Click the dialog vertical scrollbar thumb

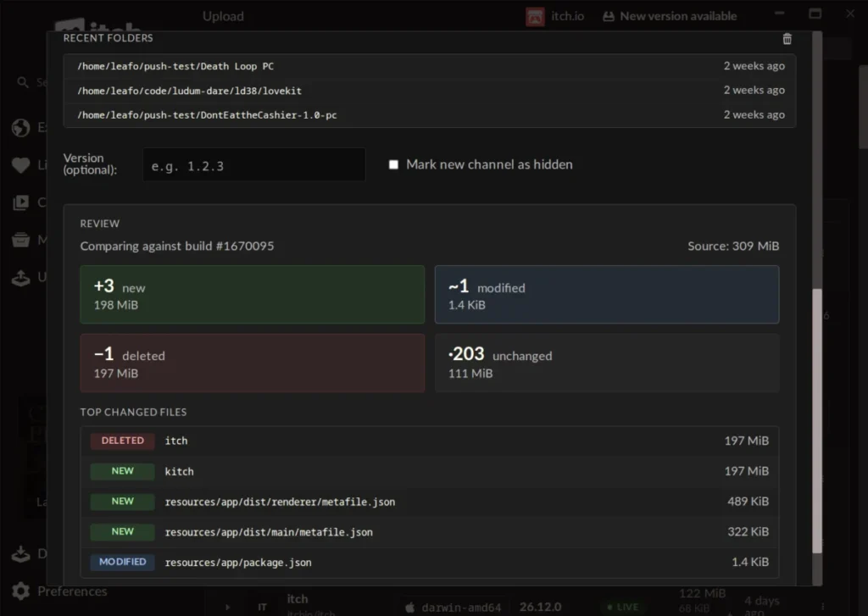[x=816, y=420]
